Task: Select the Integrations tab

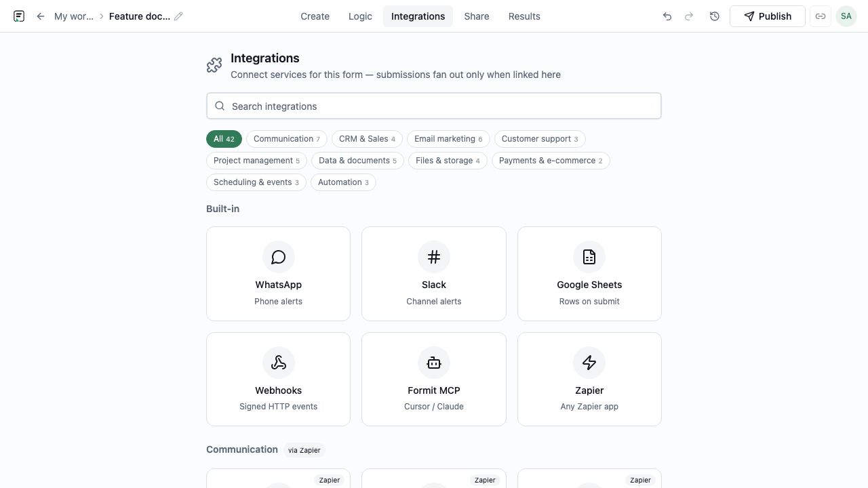Action: [x=418, y=16]
